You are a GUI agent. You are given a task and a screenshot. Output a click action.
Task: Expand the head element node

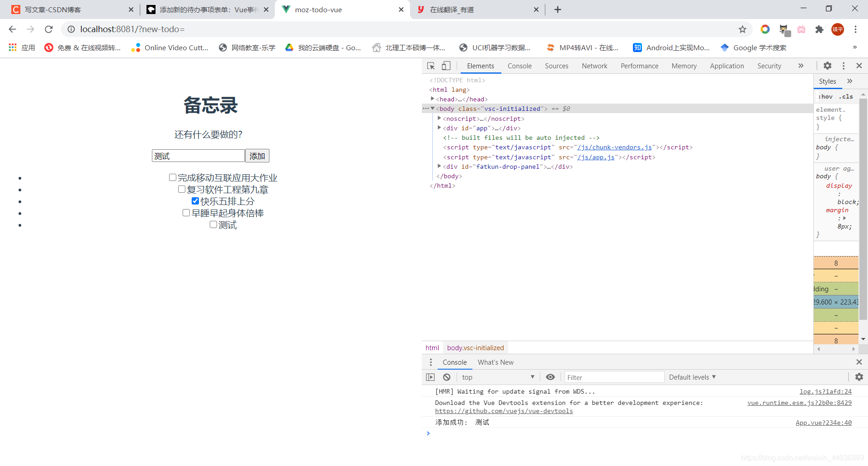(433, 99)
